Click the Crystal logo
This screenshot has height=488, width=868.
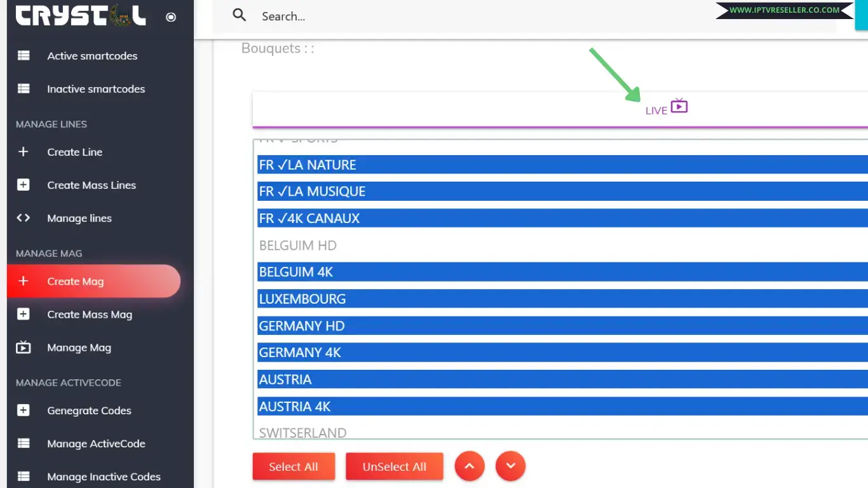click(x=79, y=15)
